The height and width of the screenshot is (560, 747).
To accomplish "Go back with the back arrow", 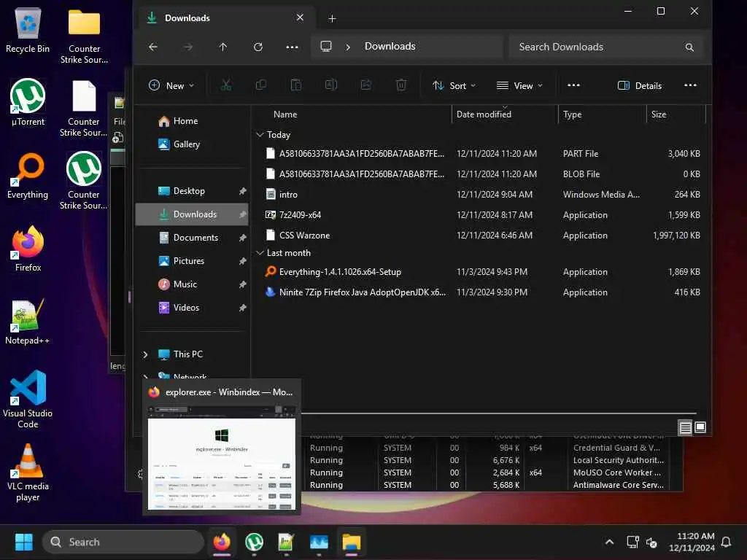I will [x=153, y=47].
